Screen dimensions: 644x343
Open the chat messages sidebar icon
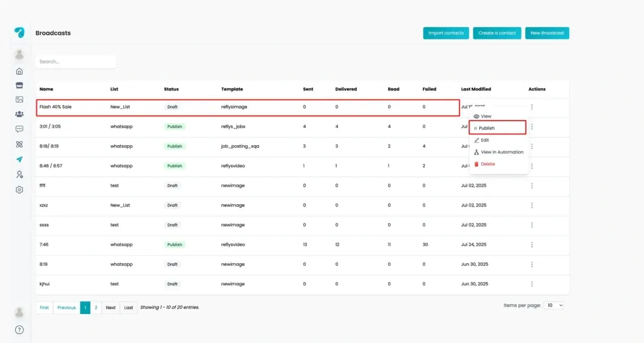19,129
